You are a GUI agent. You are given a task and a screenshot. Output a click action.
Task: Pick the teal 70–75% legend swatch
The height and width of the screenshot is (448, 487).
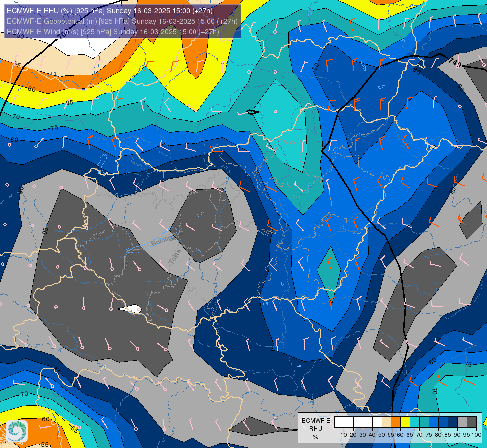(x=424, y=422)
